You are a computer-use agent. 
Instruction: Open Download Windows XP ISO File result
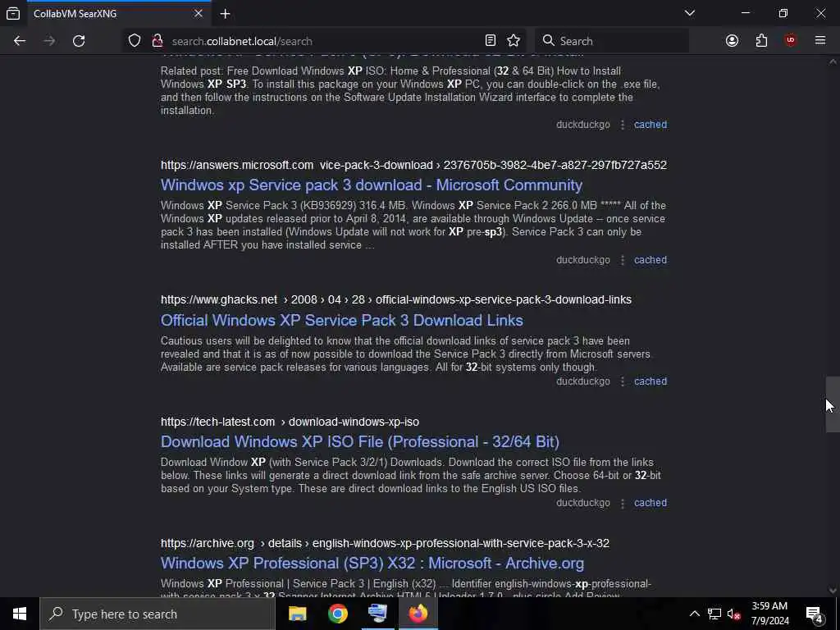pos(360,442)
